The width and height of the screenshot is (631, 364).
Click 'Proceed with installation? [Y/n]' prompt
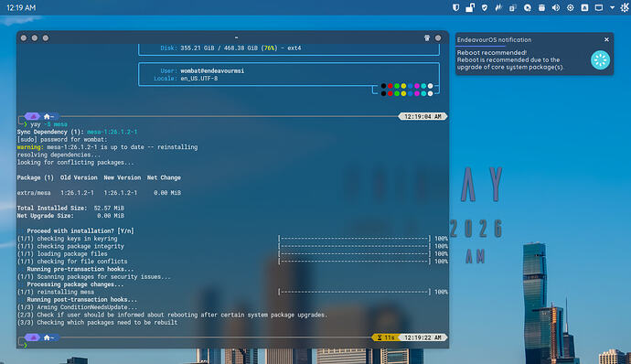(x=80, y=231)
